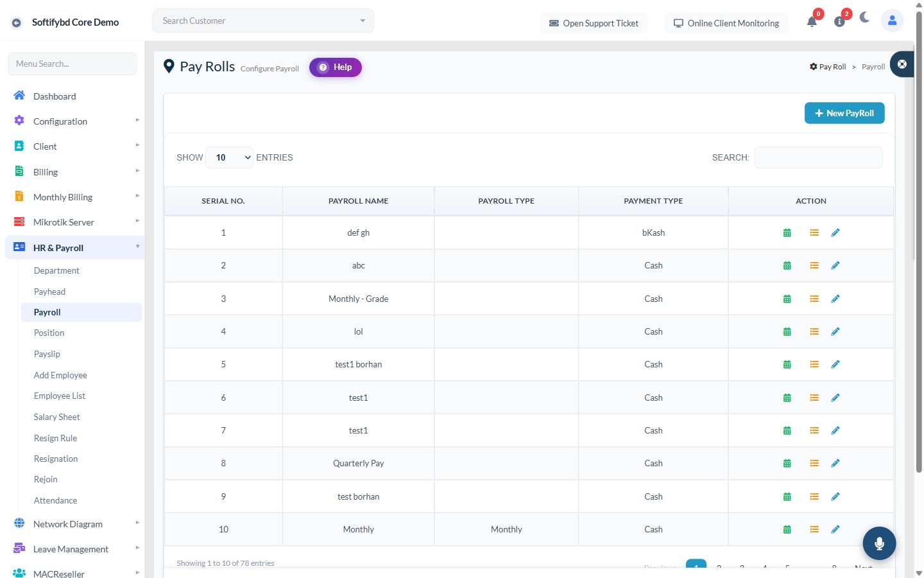Open Salary Sheet in sidebar

click(56, 417)
